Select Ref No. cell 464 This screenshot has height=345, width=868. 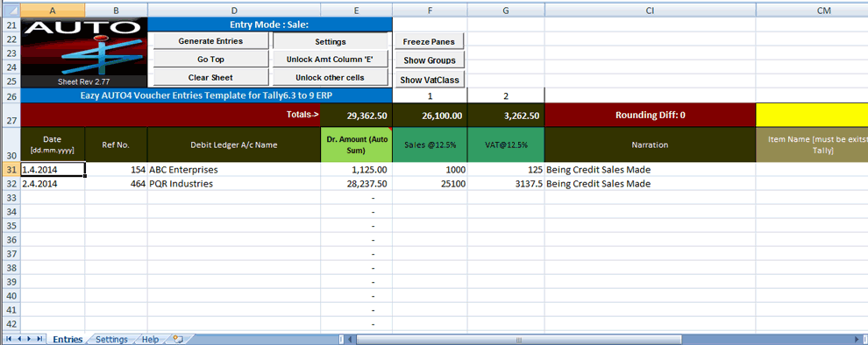[116, 184]
